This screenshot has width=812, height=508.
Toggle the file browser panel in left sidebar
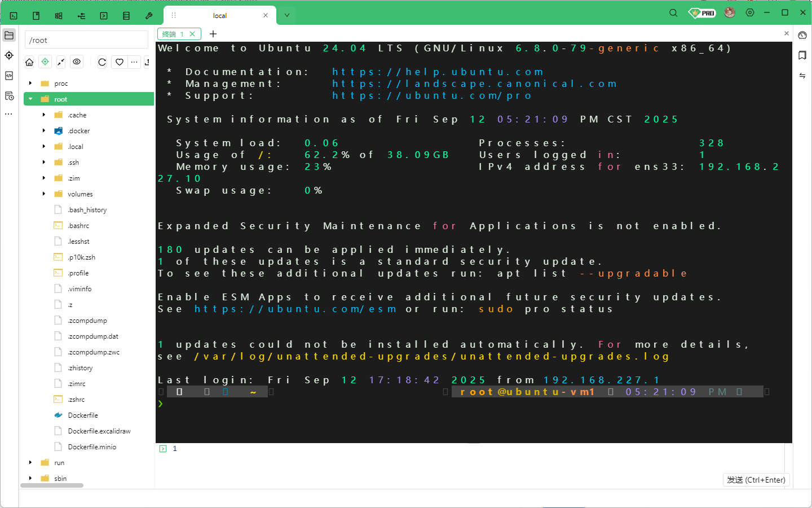(9, 36)
